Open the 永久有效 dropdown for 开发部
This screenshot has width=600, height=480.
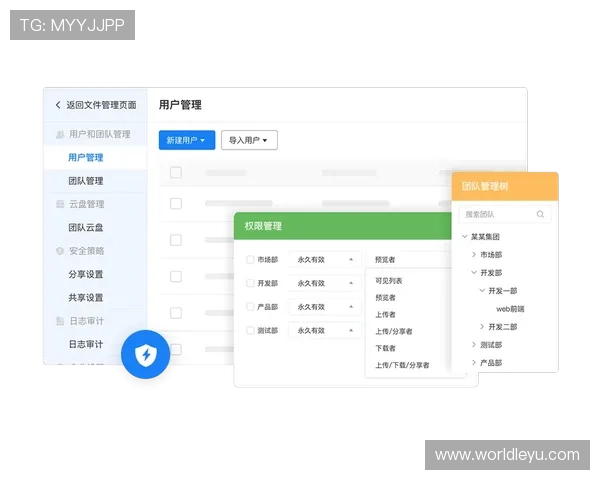(324, 283)
